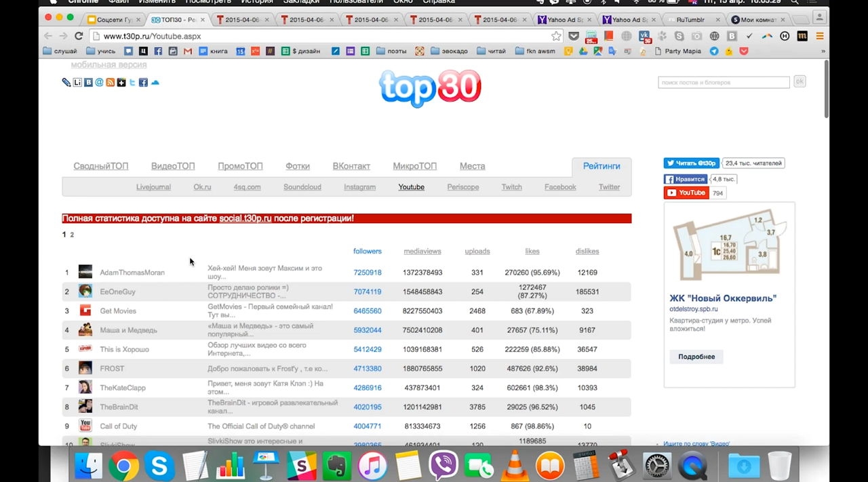The image size is (868, 482).
Task: Open the Facebook bookmark icon in the bookmarks bar
Action: click(158, 51)
